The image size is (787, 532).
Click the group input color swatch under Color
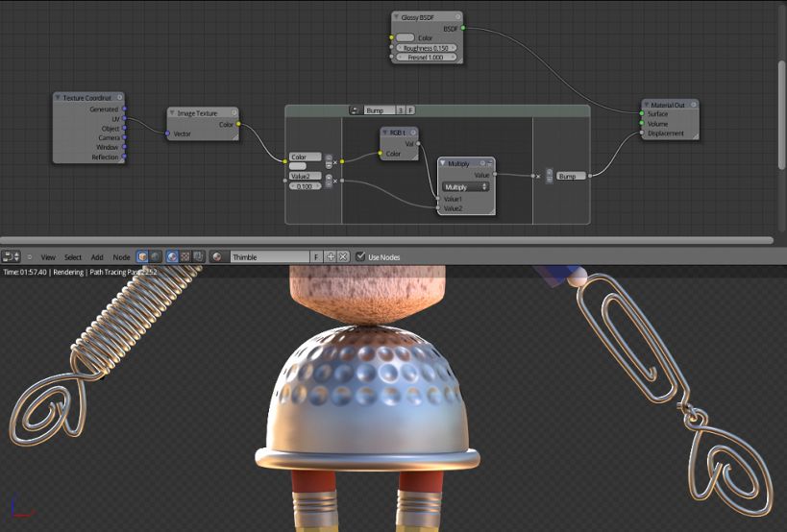point(298,166)
